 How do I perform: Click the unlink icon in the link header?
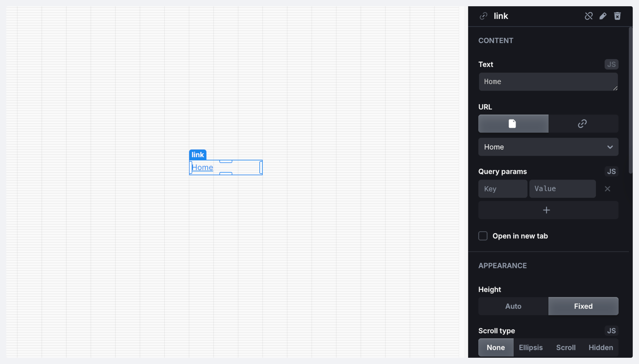pyautogui.click(x=589, y=16)
